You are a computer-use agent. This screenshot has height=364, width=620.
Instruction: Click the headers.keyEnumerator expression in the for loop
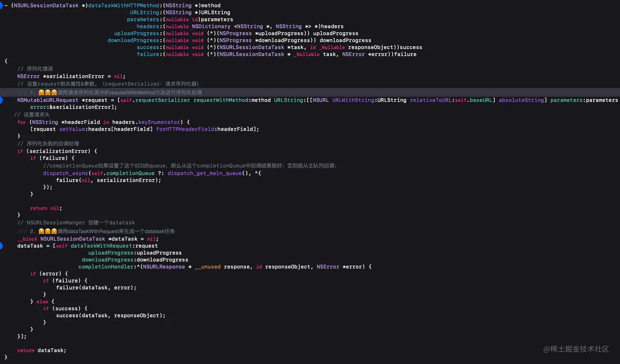pos(146,122)
